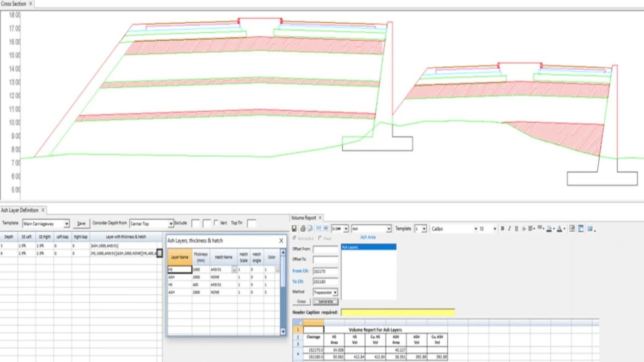Click the Right Gap column header
Image resolution: width=644 pixels, height=362 pixels.
coord(80,236)
